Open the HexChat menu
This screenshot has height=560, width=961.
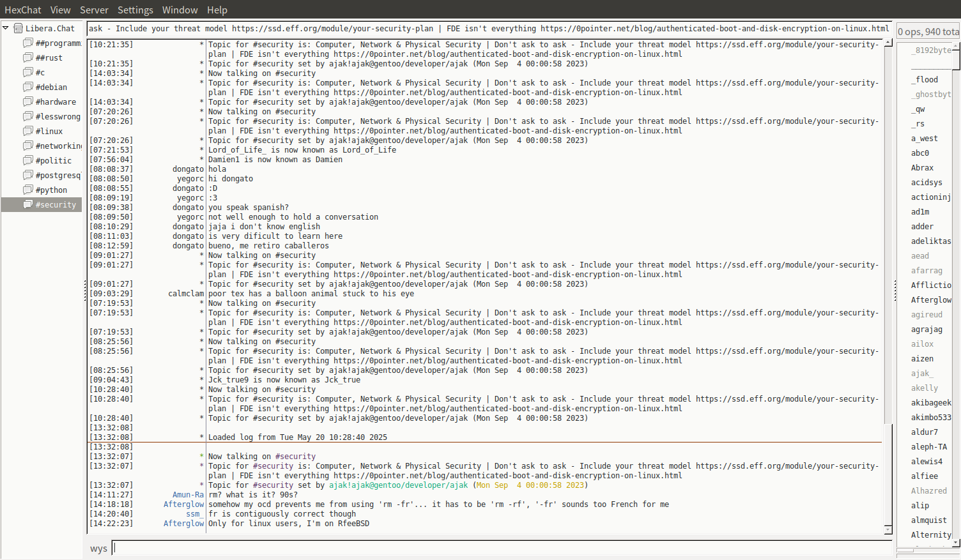point(22,10)
